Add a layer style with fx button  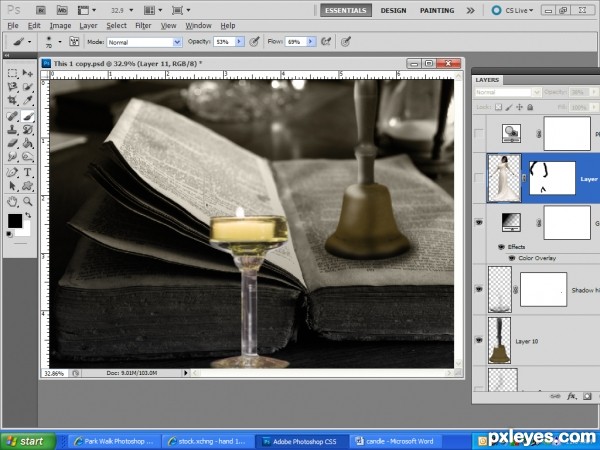[571, 396]
